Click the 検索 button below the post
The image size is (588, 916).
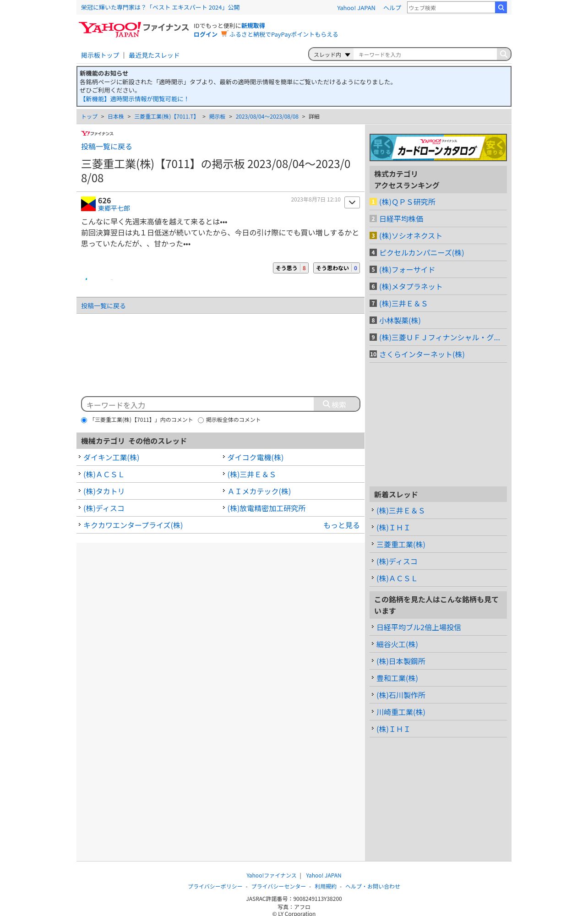click(x=337, y=404)
